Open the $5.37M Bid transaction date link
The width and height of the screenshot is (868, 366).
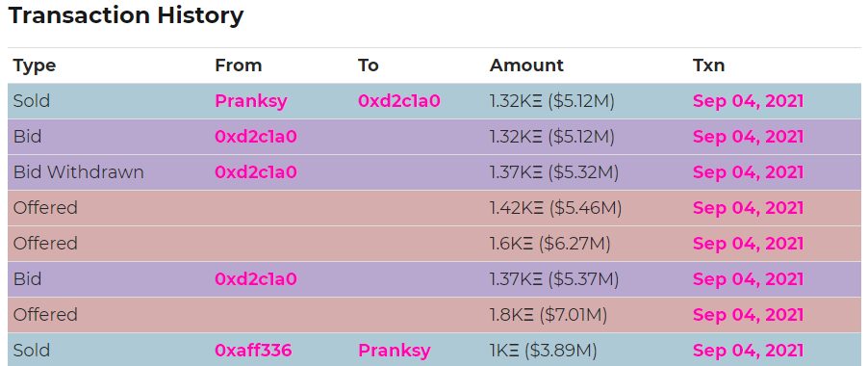(x=748, y=278)
